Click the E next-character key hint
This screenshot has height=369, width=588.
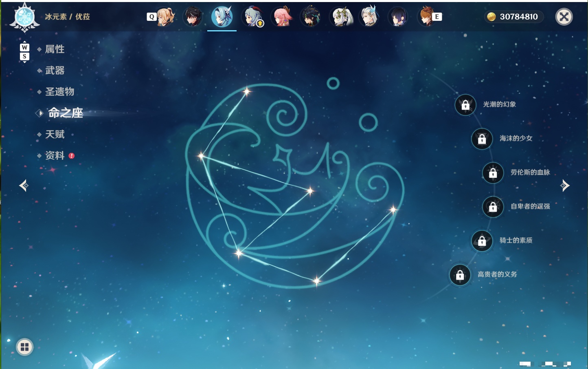point(437,17)
